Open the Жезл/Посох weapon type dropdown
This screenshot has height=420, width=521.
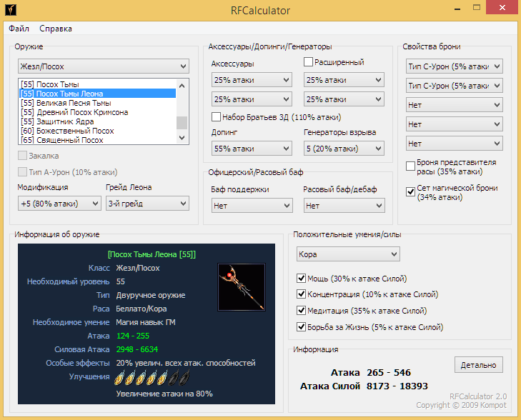click(x=103, y=66)
